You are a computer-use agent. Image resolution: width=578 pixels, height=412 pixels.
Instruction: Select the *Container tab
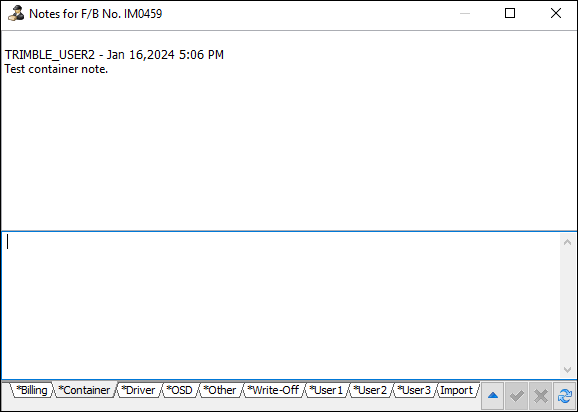pyautogui.click(x=84, y=390)
